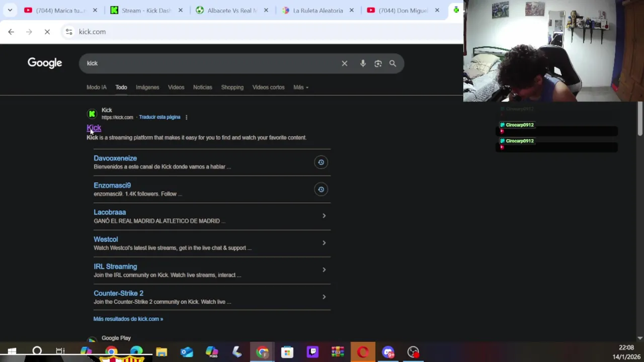
Task: Close the 'Stream - Kick Dash' tab
Action: click(181, 10)
